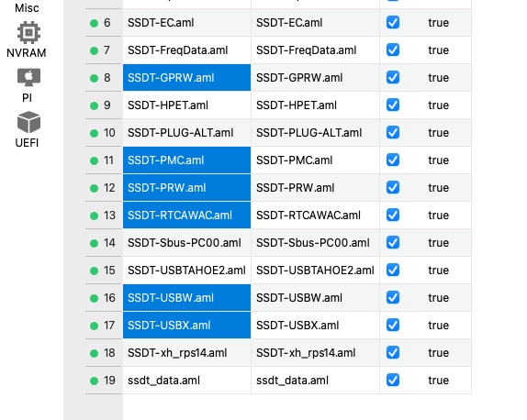Select row header number 14
This screenshot has height=420, width=527.
(x=104, y=243)
